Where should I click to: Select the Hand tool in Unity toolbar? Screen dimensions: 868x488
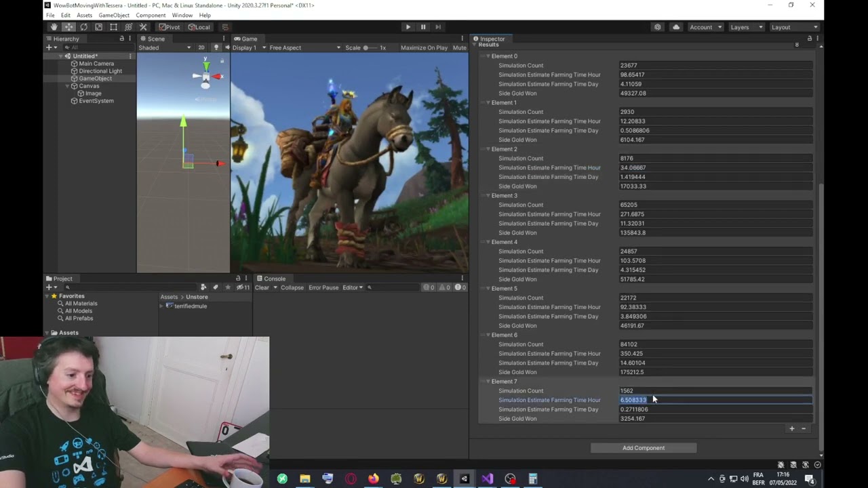(x=54, y=27)
